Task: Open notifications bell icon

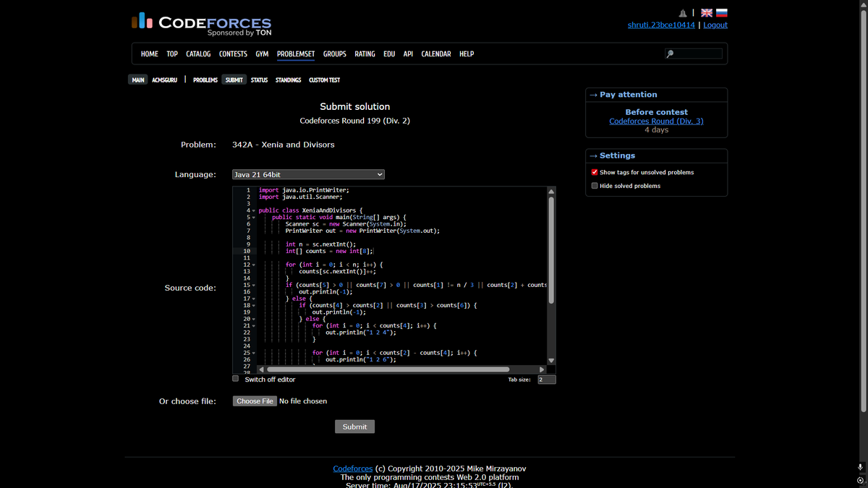Action: 683,13
